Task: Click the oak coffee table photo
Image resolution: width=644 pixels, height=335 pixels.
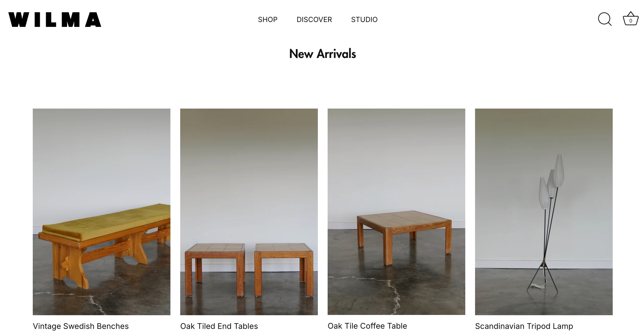Action: click(396, 212)
